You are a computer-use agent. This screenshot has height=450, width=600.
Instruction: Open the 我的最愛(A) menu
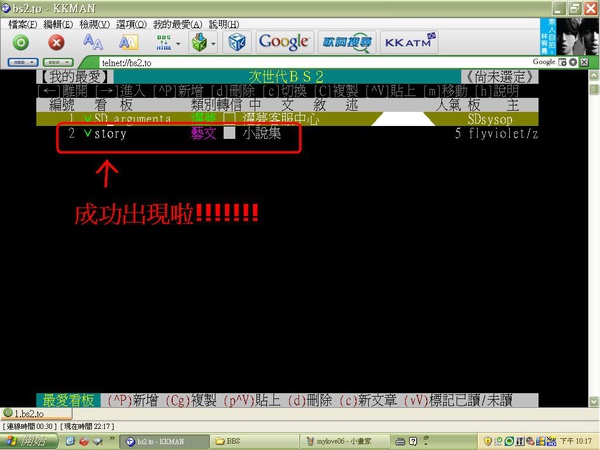click(x=178, y=24)
